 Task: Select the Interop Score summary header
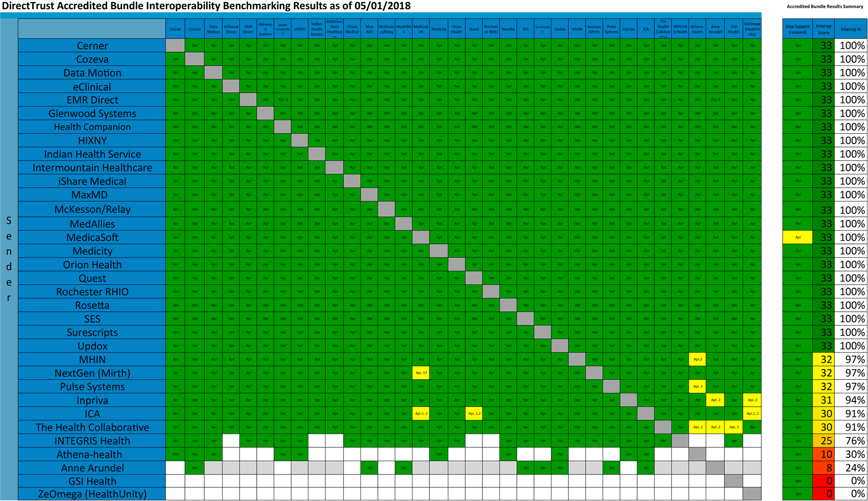pyautogui.click(x=824, y=29)
